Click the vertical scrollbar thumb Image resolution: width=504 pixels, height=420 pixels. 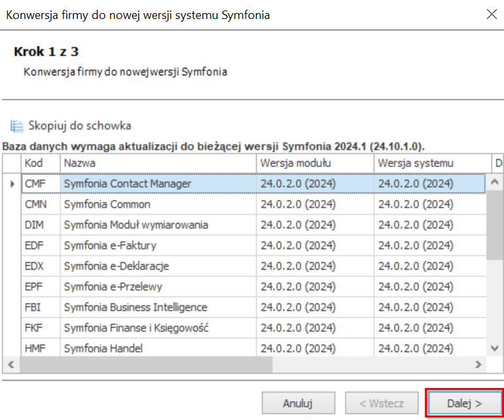(495, 225)
